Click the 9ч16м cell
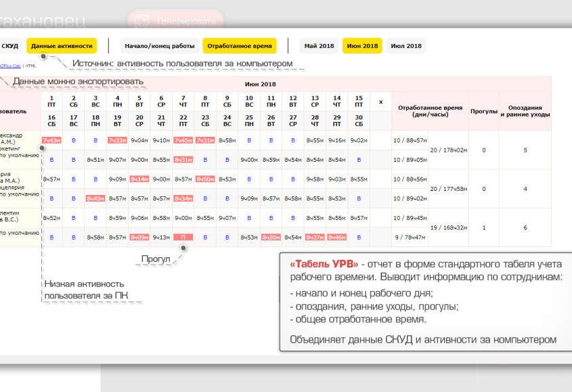Viewport: 572px width, 392px height. point(336,141)
